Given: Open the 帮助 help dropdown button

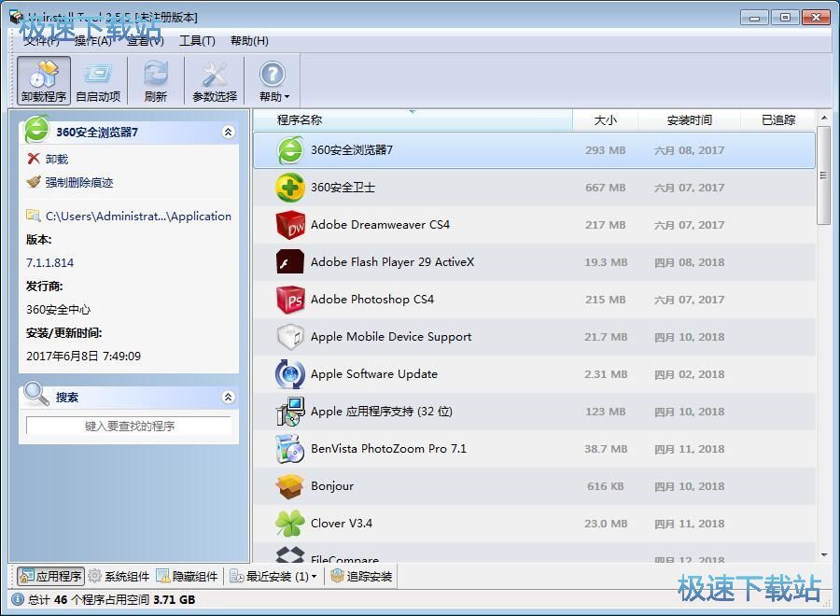Looking at the screenshot, I should point(273,81).
